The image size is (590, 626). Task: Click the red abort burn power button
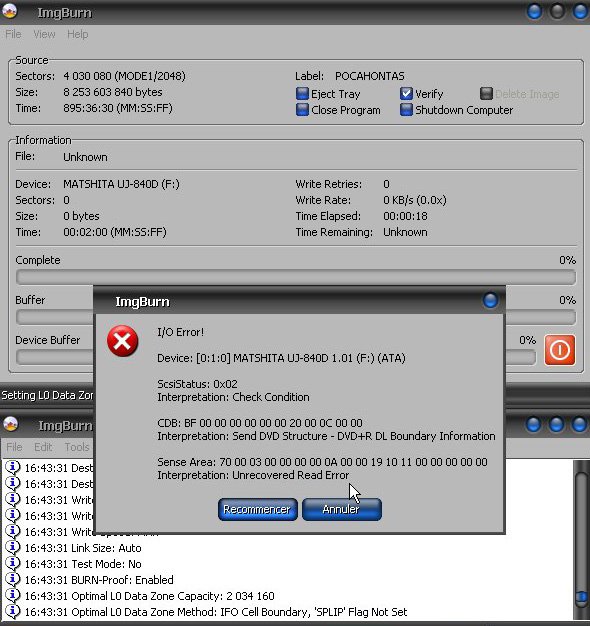pyautogui.click(x=560, y=350)
